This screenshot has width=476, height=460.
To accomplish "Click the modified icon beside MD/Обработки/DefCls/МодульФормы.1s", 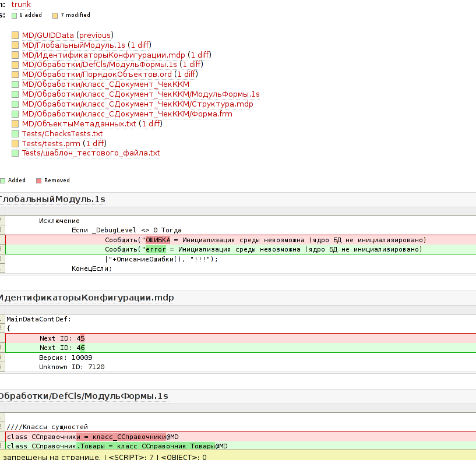I will pos(15,65).
